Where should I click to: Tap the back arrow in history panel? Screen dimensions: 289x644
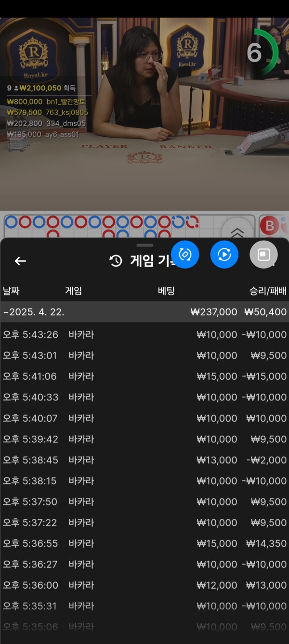click(x=20, y=261)
